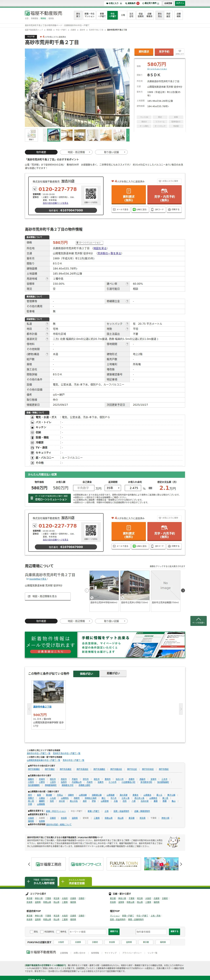Open the 荒井駅の一覧を見る link

[109, 253]
